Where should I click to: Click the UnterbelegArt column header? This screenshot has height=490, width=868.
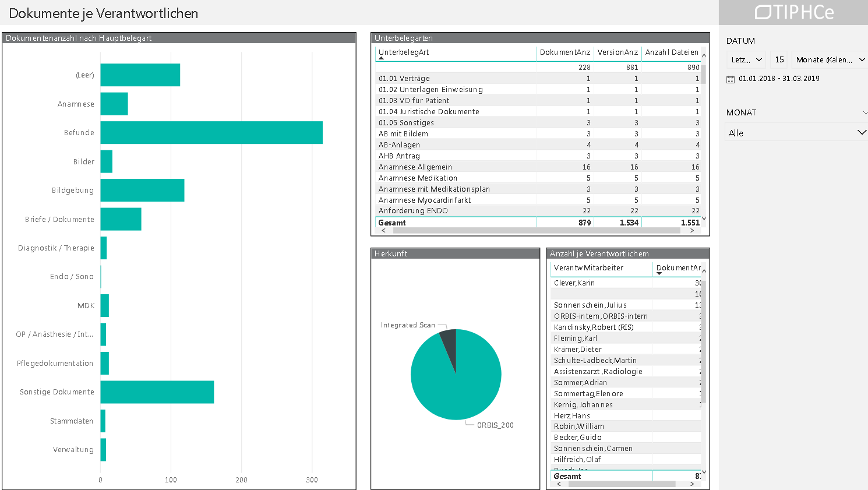(404, 52)
